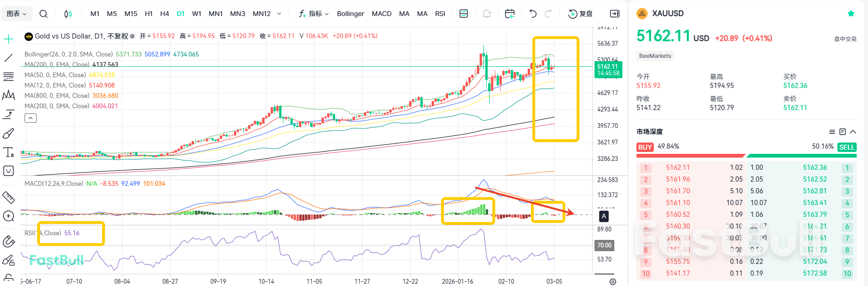The width and height of the screenshot is (868, 286).
Task: Click the 复盘 replay button
Action: 581,14
